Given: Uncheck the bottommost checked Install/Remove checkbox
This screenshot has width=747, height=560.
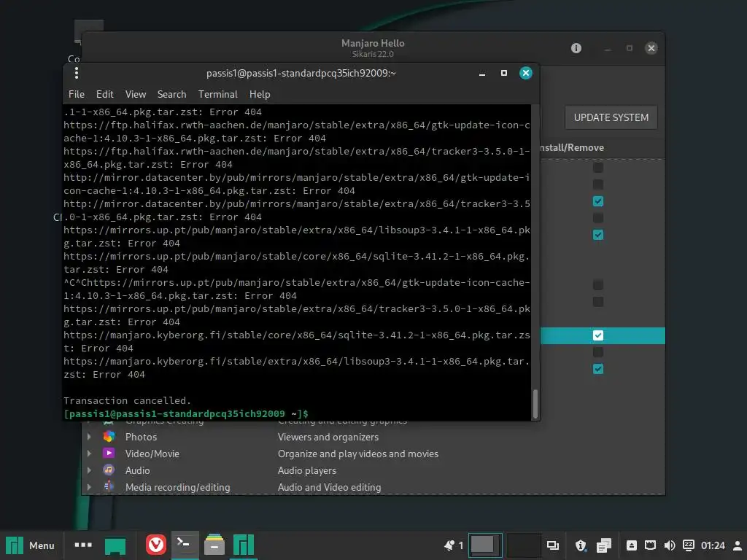Looking at the screenshot, I should pyautogui.click(x=598, y=368).
